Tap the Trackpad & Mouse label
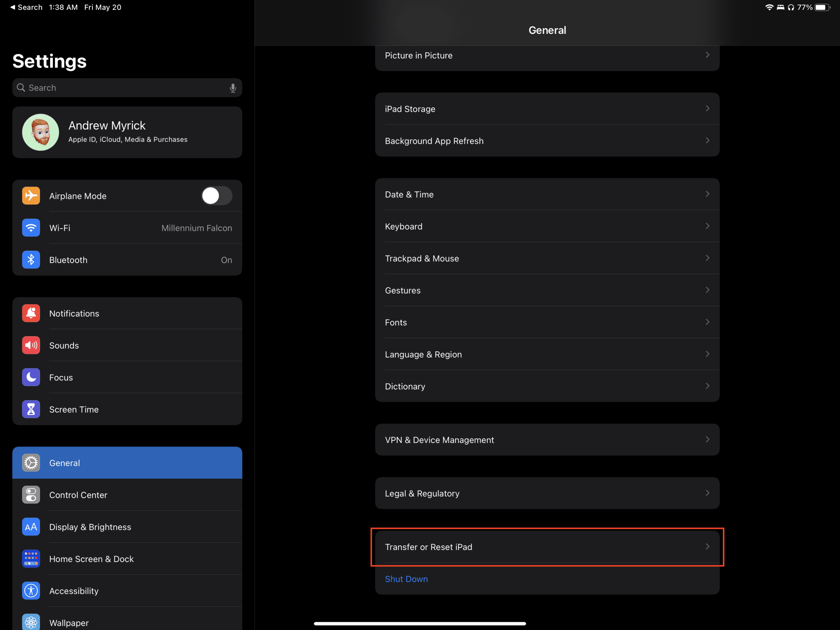Viewport: 840px width, 630px height. pyautogui.click(x=422, y=258)
